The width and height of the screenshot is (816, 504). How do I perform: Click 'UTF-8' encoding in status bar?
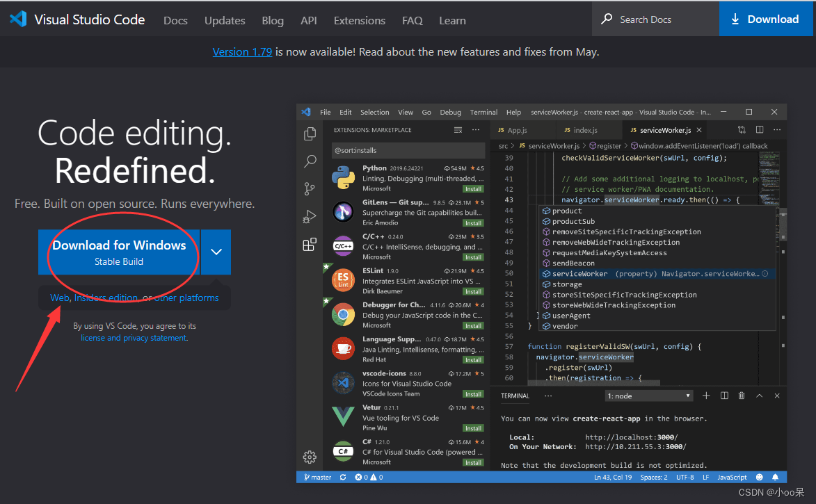coord(685,477)
